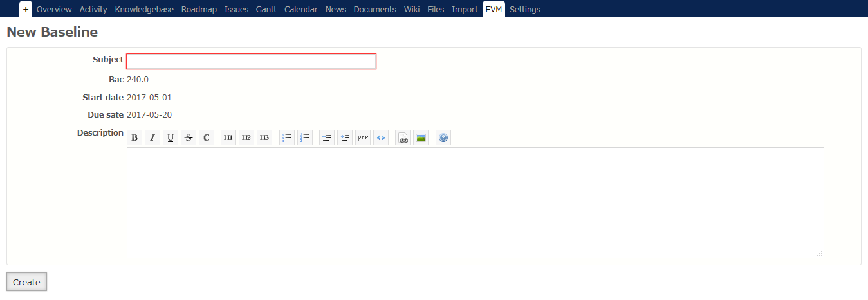Select the due date 2017-05-20

[149, 115]
